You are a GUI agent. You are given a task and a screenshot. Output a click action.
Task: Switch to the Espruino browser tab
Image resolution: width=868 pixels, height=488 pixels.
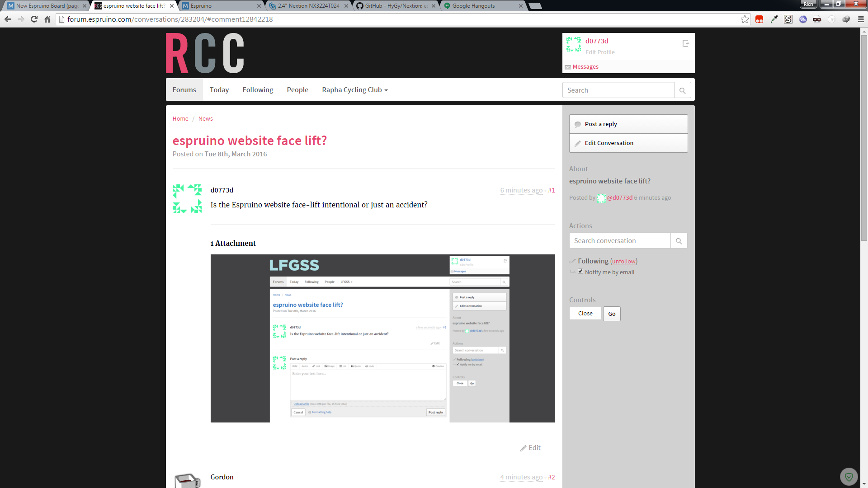pyautogui.click(x=221, y=6)
